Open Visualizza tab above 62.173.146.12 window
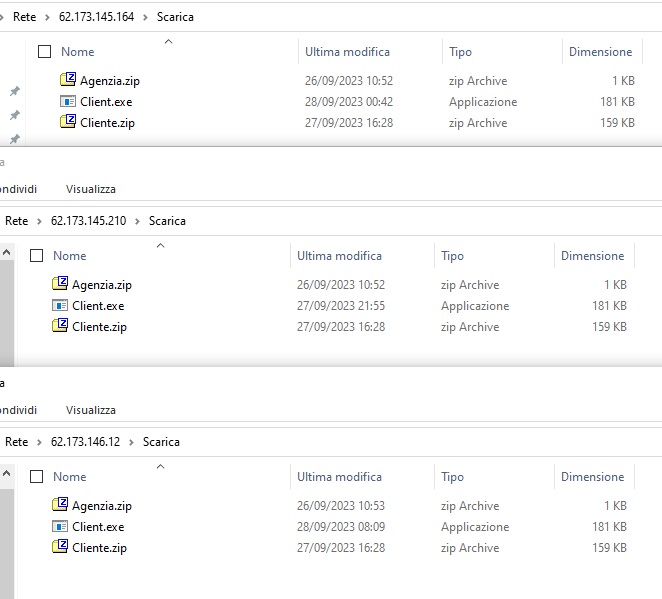 pos(91,410)
